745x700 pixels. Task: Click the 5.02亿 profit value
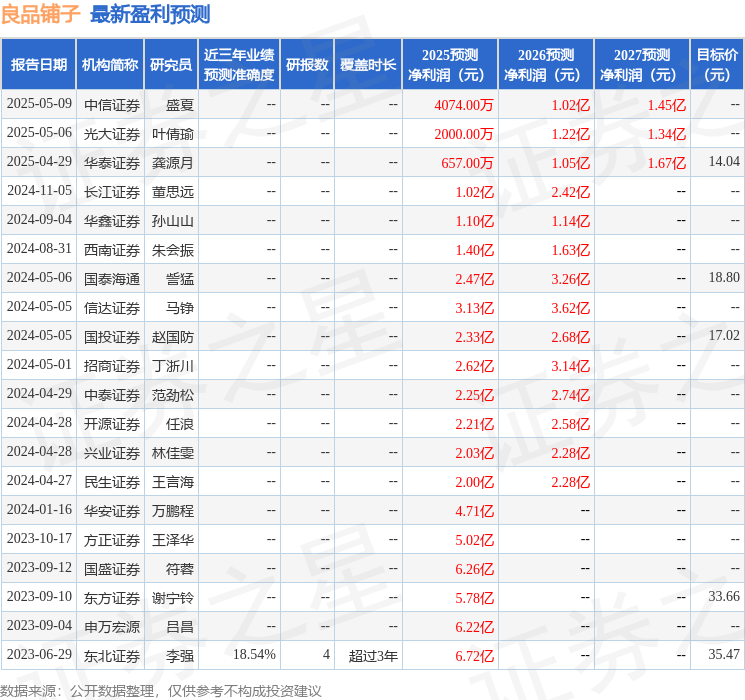(474, 540)
